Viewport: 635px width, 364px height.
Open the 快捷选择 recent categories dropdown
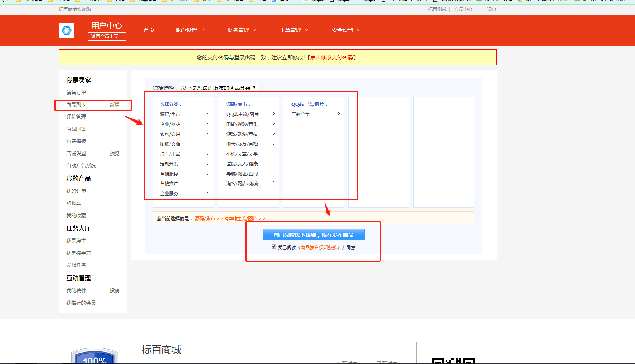coord(218,87)
